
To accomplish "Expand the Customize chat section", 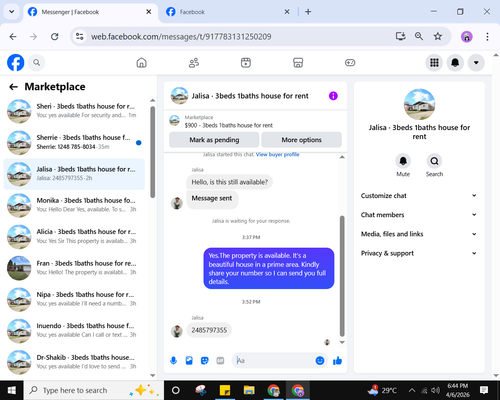I will [x=419, y=196].
